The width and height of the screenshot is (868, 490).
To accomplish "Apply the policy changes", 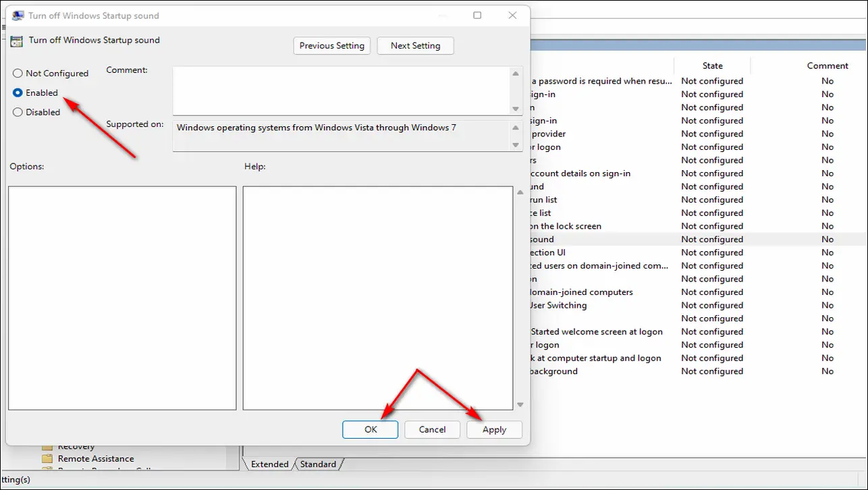I will 495,429.
